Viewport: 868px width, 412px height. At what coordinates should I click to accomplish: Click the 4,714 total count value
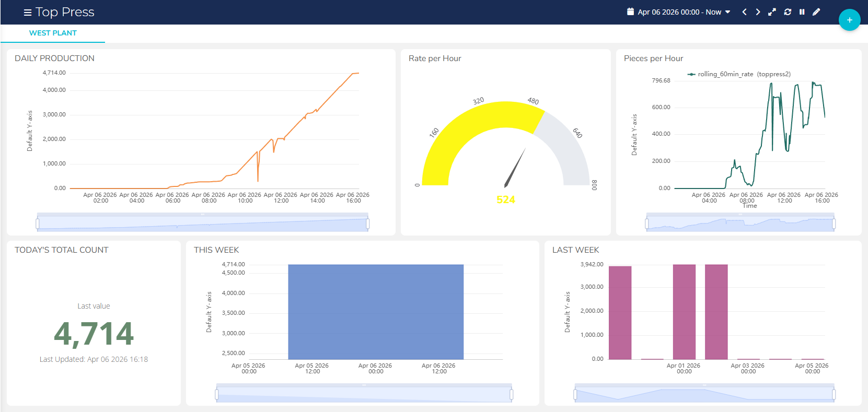(94, 334)
